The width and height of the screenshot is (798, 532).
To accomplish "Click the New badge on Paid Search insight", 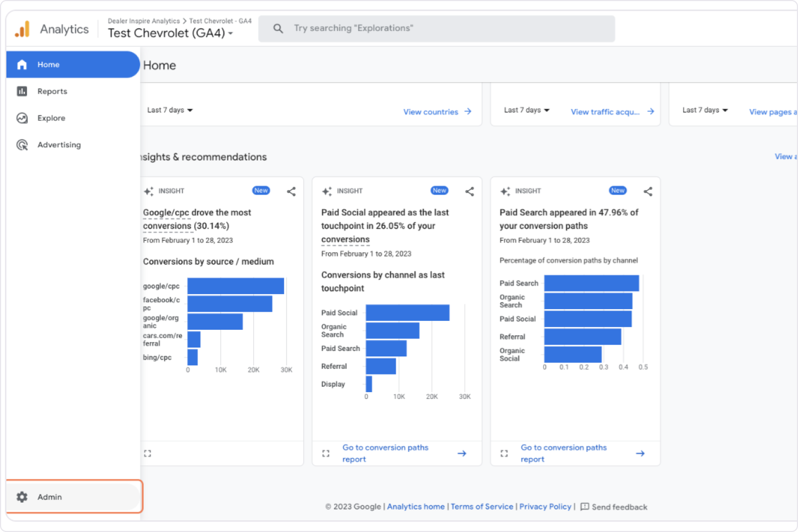I will 618,190.
